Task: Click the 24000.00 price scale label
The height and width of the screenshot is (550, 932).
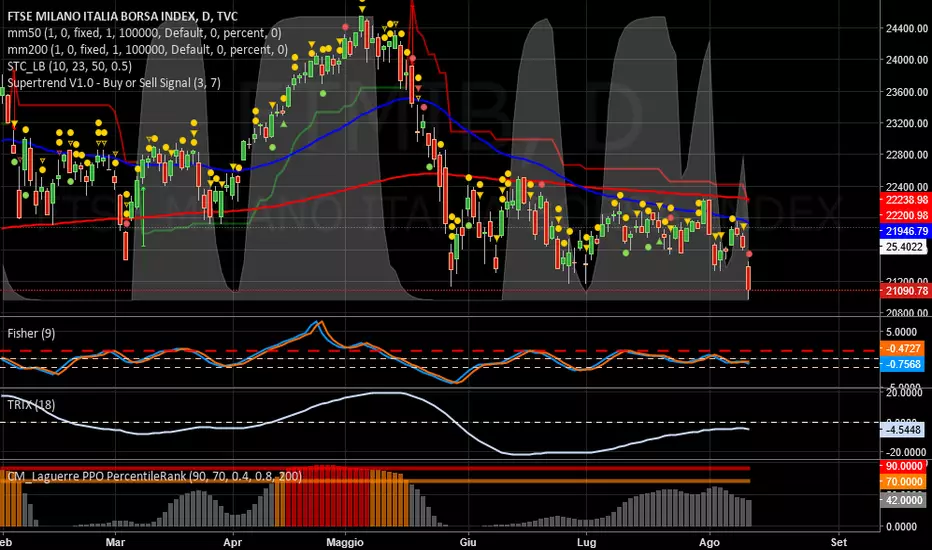Action: coord(906,59)
